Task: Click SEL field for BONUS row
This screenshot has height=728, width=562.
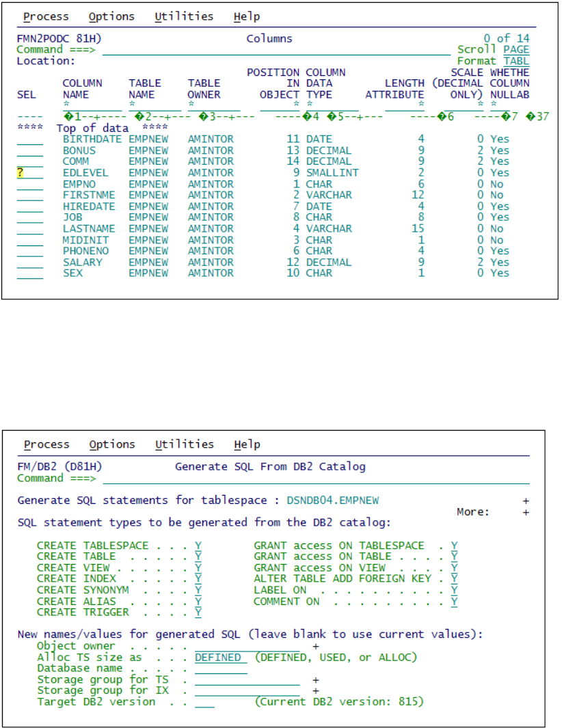Action: pyautogui.click(x=29, y=150)
